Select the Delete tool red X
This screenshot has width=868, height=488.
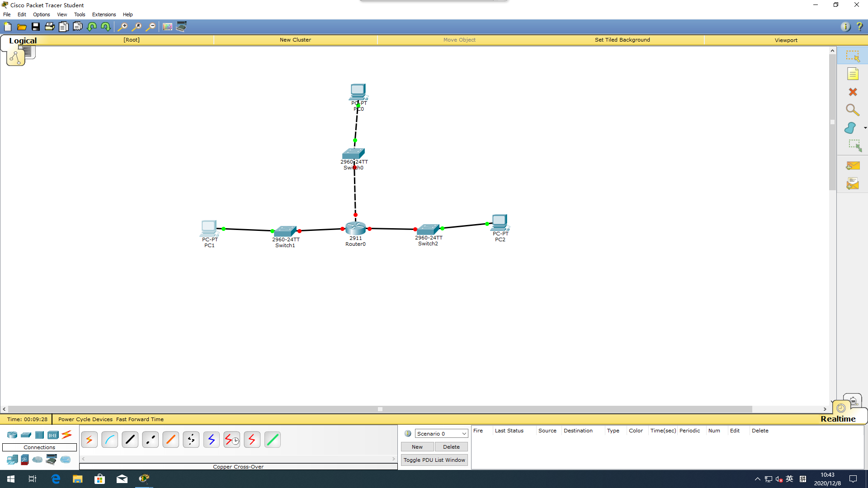pos(853,92)
